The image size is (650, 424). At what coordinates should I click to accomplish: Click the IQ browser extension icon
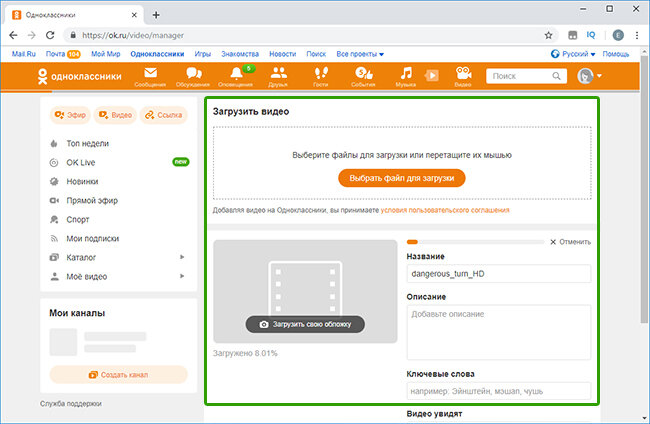tap(591, 35)
